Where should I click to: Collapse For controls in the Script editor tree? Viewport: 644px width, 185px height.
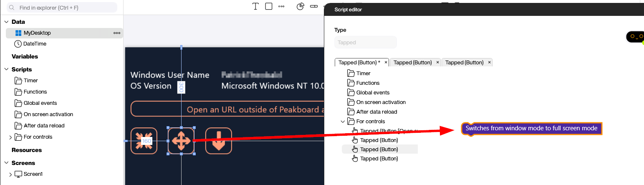point(343,122)
